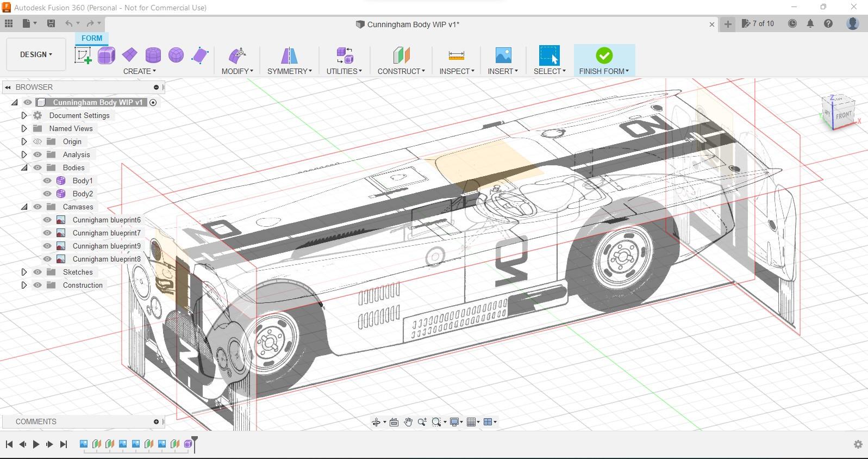Screen dimensions: 868x459
Task: Expand the Named Views node
Action: point(24,128)
